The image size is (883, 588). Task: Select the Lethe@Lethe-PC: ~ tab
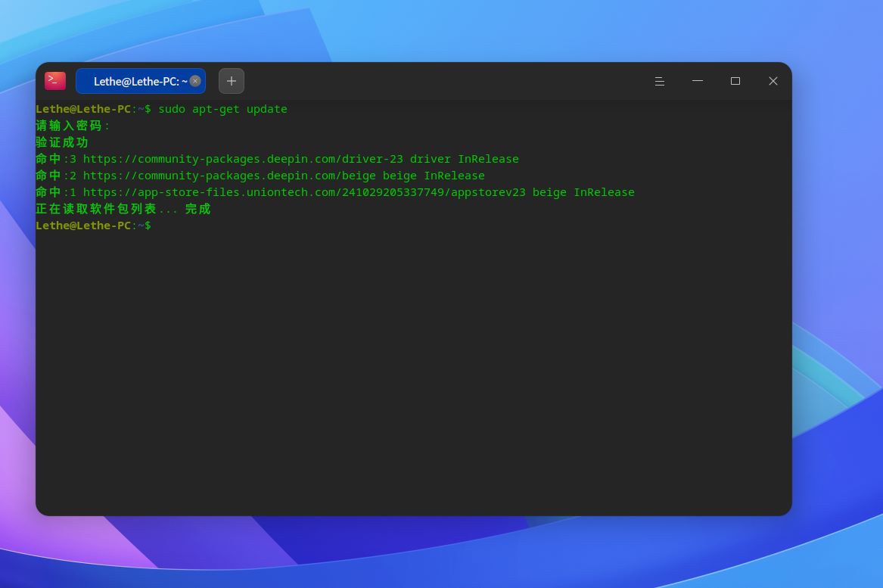141,81
